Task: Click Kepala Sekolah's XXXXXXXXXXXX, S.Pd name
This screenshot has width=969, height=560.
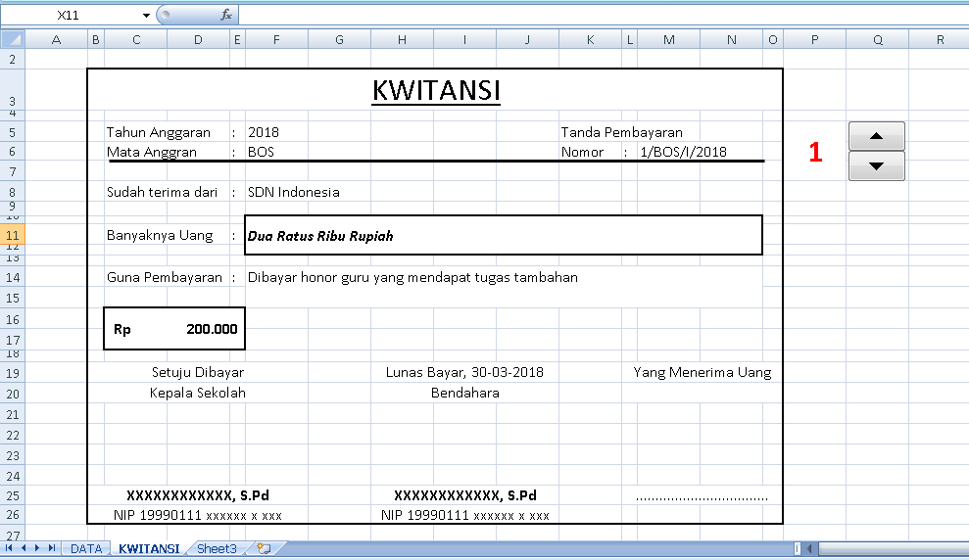Action: pyautogui.click(x=198, y=495)
